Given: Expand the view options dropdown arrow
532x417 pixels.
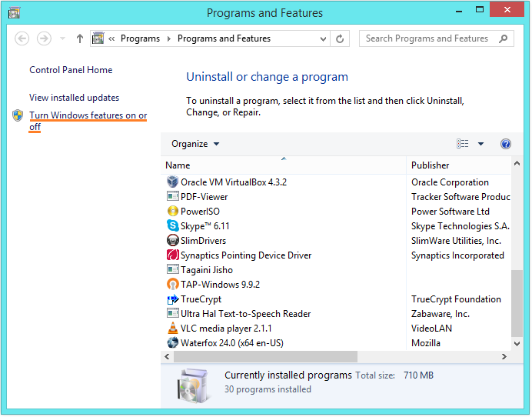Looking at the screenshot, I should pyautogui.click(x=480, y=144).
